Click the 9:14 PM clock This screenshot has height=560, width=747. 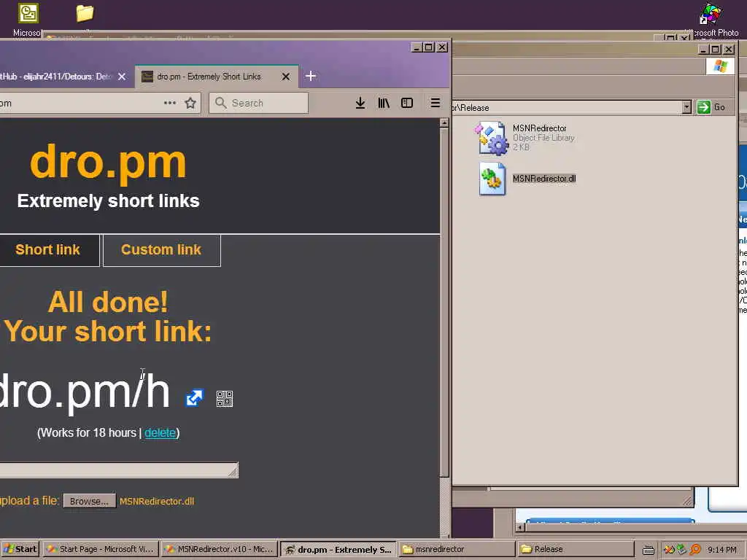tap(721, 550)
